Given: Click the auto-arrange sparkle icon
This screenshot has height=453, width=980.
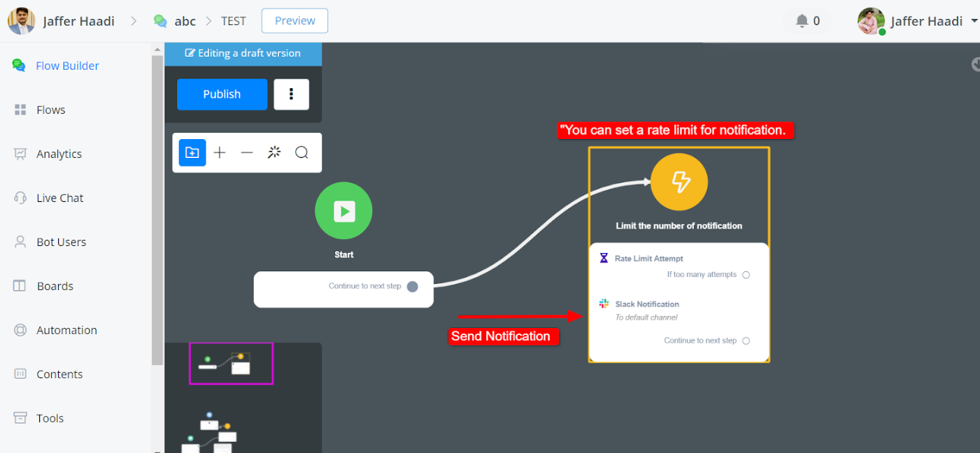Looking at the screenshot, I should [274, 152].
